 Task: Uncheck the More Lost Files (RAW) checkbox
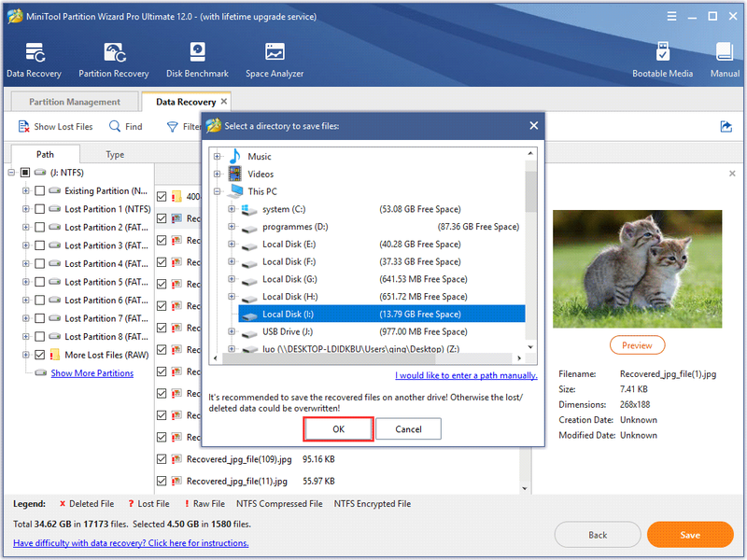(40, 355)
